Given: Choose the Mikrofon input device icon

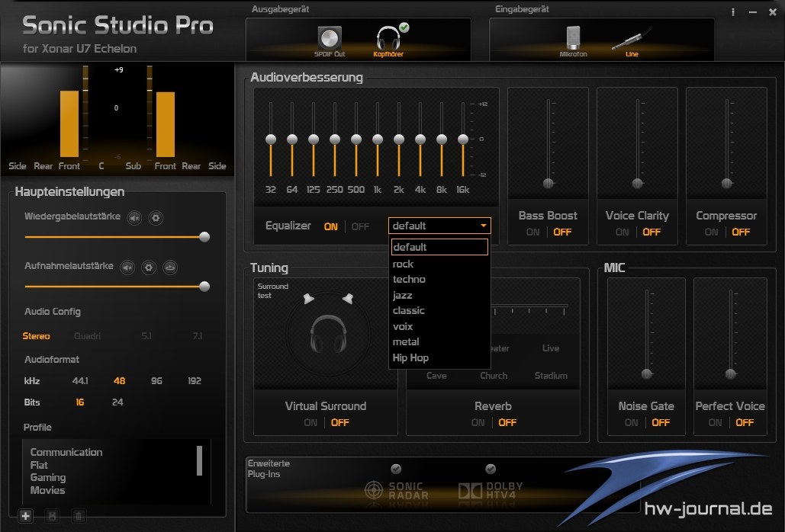Looking at the screenshot, I should [x=574, y=39].
